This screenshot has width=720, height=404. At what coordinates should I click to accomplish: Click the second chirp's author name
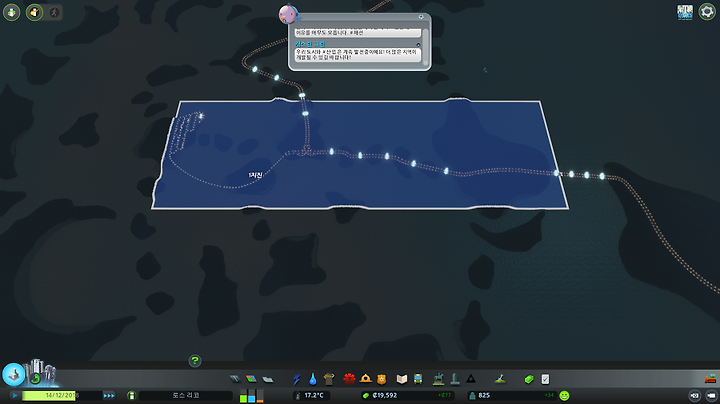point(310,44)
